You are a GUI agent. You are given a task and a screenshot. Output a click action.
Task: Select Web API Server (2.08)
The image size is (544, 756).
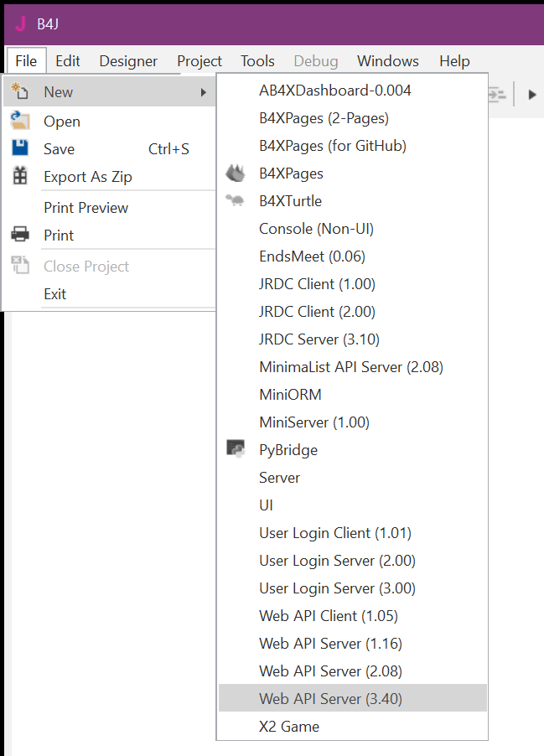pos(353,671)
